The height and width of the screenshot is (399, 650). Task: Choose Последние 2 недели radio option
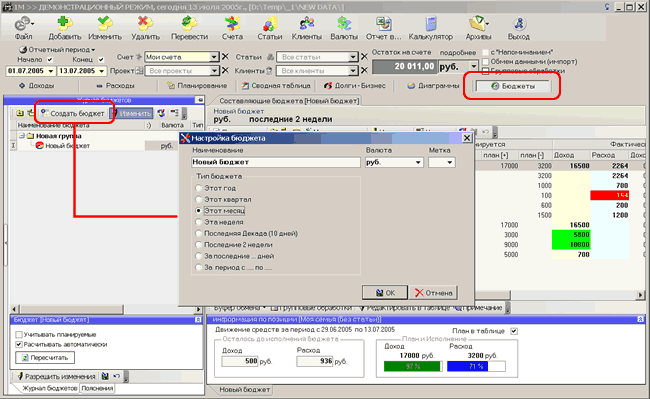pyautogui.click(x=199, y=245)
